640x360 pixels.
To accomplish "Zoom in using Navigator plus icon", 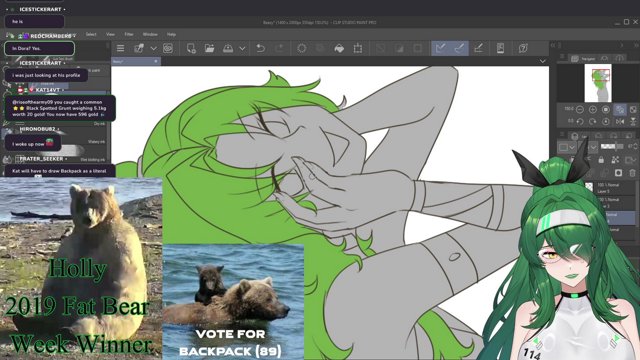I will [593, 109].
